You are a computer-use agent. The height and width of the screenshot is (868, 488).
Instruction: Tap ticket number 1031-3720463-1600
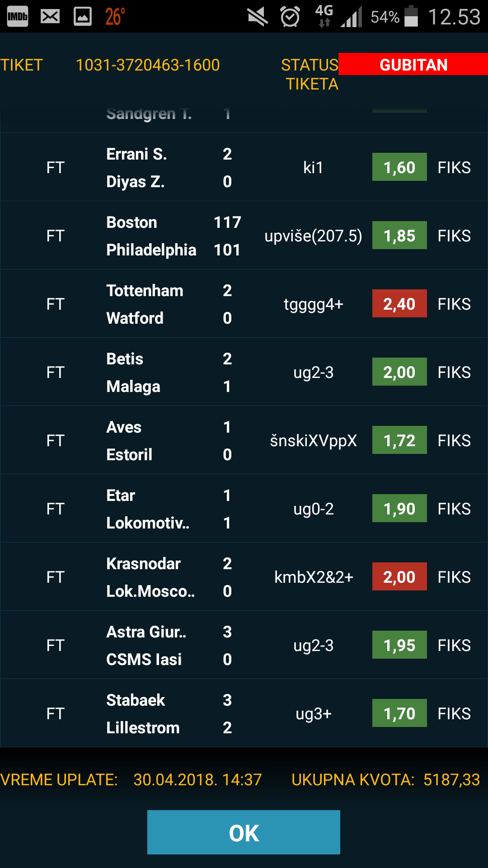pos(148,65)
